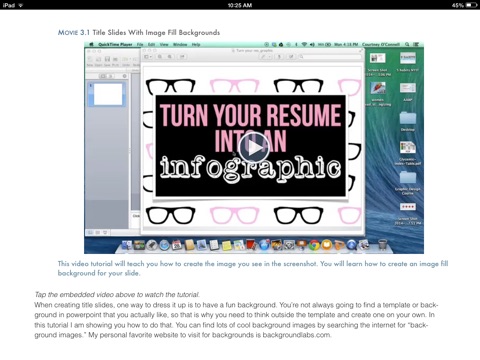Open the File menu in the video frame
This screenshot has width=480, height=360.
(x=140, y=44)
